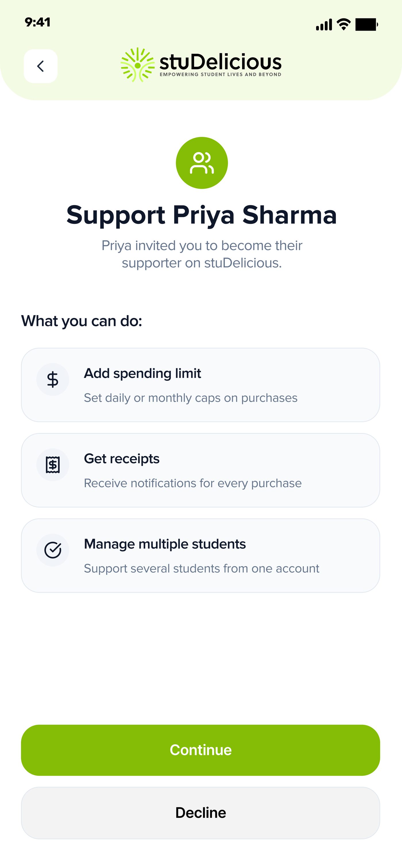Tap the green supporters people icon
402x868 pixels.
pos(202,163)
